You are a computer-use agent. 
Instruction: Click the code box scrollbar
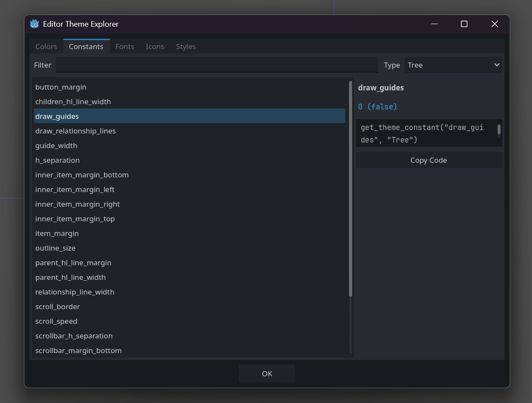499,129
